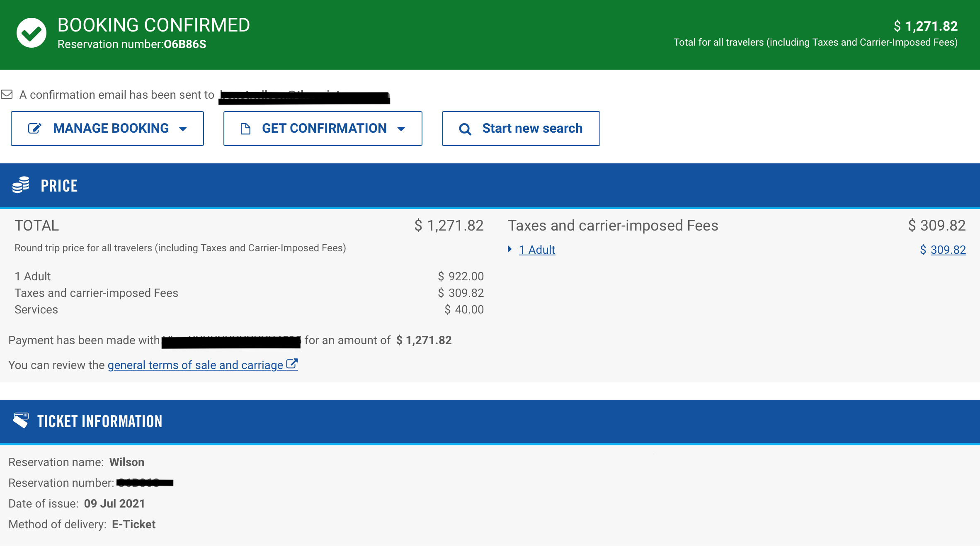Click the envelope icon beside confirmation email text
Screen dimensions: 980x549
(x=7, y=95)
